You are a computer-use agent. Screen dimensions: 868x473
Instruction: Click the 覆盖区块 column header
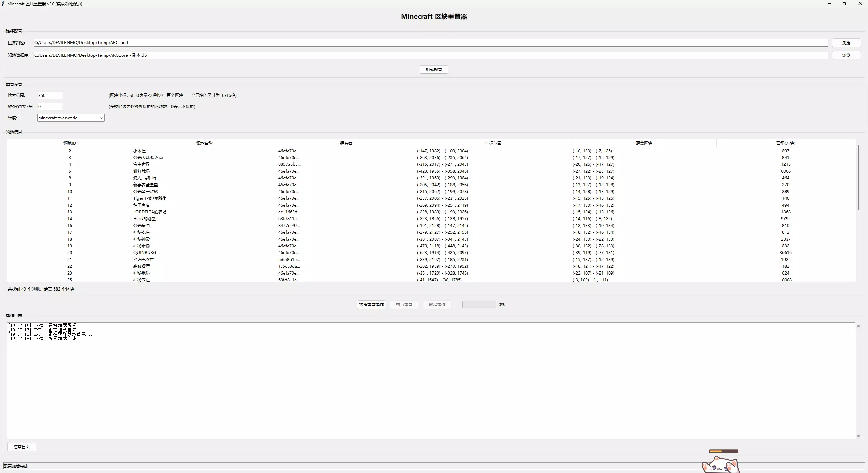tap(644, 143)
